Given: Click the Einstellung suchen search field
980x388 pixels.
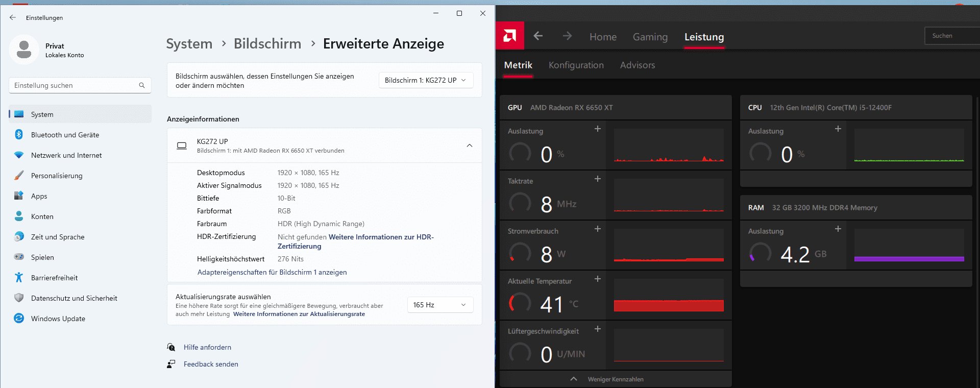Looking at the screenshot, I should click(x=80, y=85).
